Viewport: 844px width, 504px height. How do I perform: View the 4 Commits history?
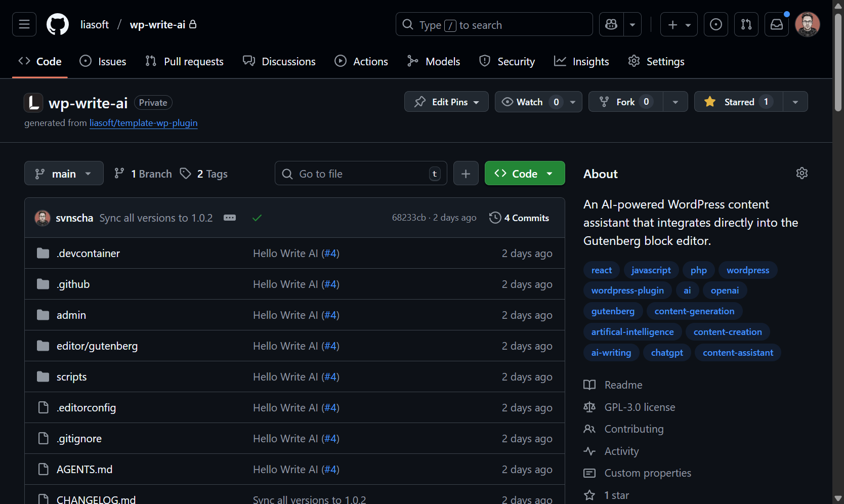pos(519,218)
